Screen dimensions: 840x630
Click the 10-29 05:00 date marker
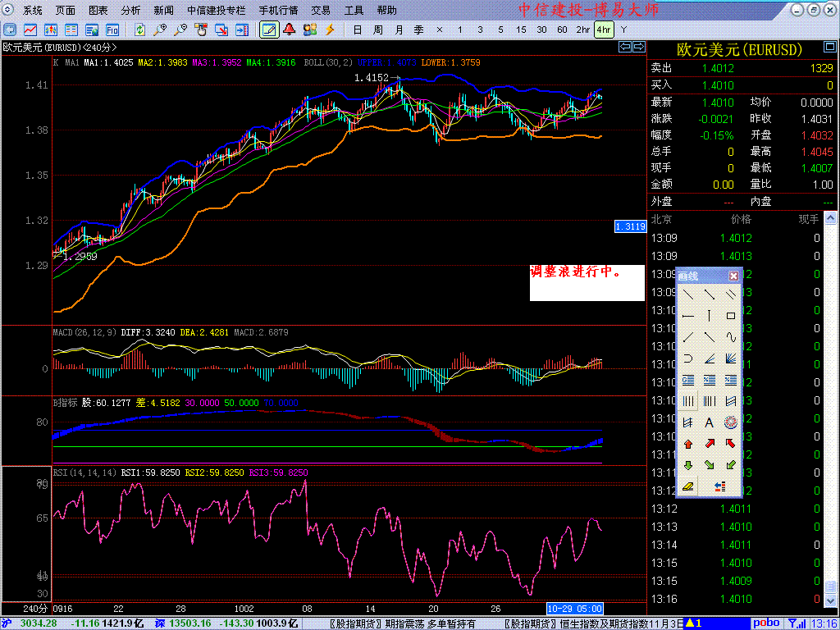click(575, 608)
